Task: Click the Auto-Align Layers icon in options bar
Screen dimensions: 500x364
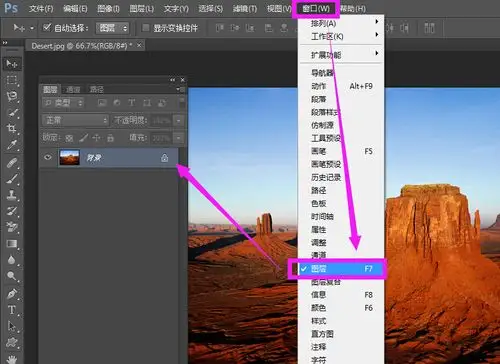Action: (429, 28)
